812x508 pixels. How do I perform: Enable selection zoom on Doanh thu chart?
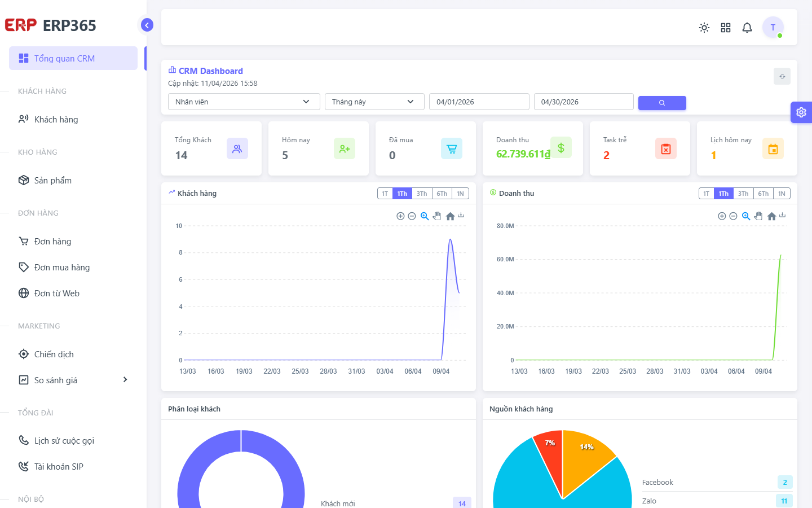tap(746, 216)
